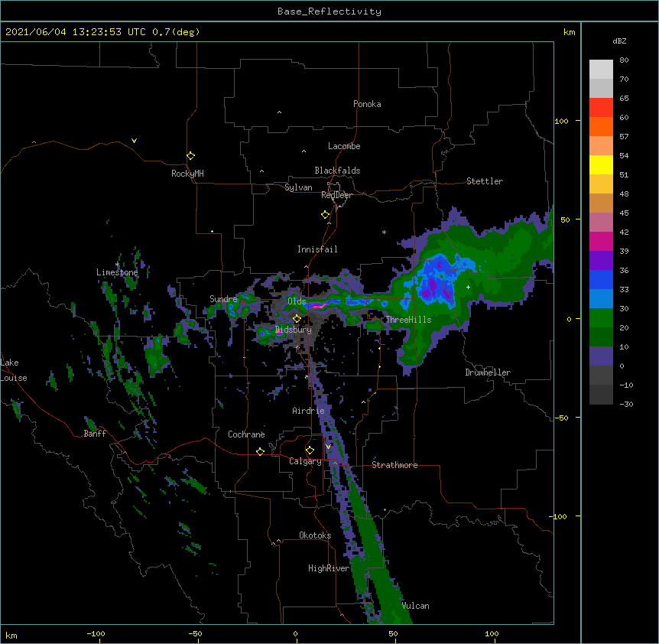Click the Ponoka town label
This screenshot has width=659, height=644.
tap(367, 104)
